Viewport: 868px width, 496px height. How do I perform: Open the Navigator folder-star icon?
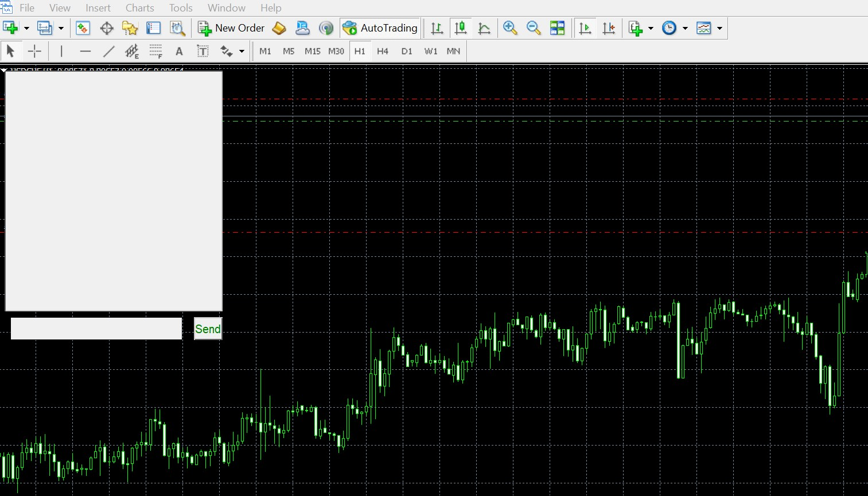[x=130, y=28]
